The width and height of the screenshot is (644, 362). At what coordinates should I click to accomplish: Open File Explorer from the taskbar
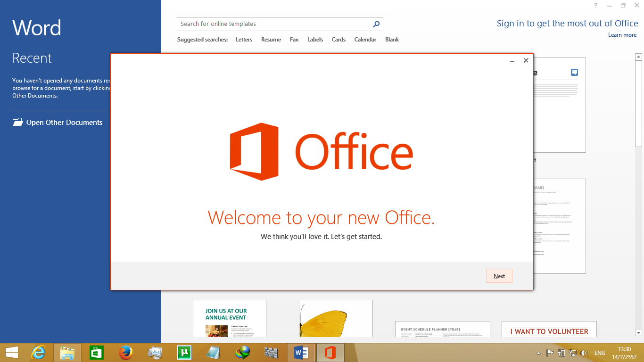click(x=67, y=353)
